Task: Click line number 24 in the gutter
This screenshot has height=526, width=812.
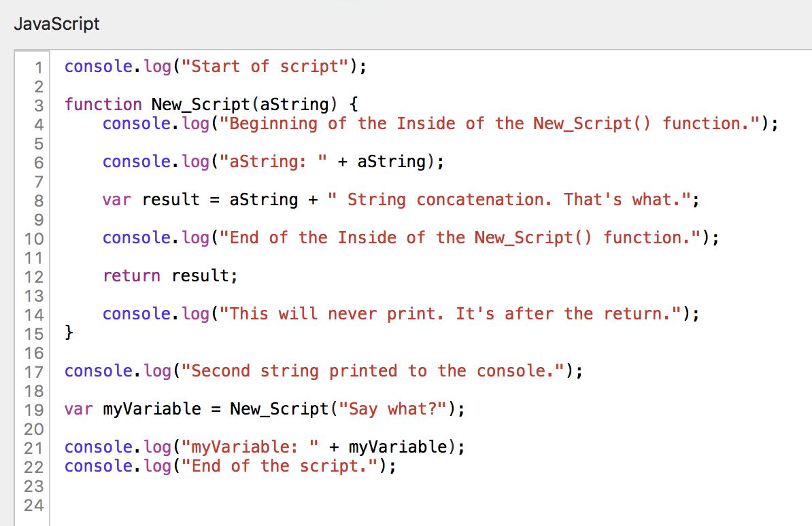Action: 34,505
